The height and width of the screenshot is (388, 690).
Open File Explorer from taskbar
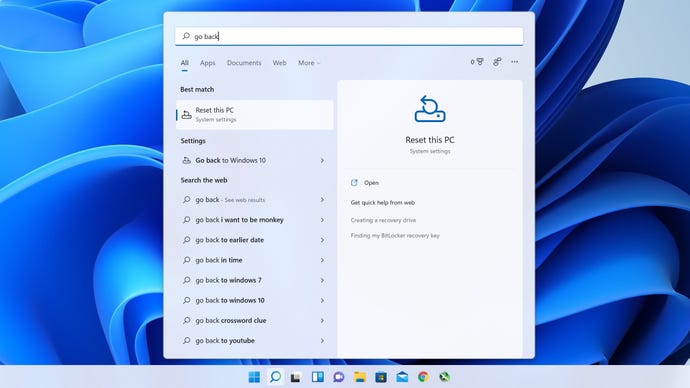pyautogui.click(x=360, y=377)
